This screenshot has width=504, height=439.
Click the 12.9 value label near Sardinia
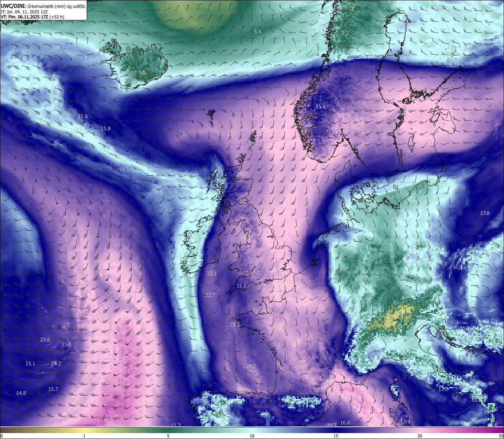[x=405, y=421]
